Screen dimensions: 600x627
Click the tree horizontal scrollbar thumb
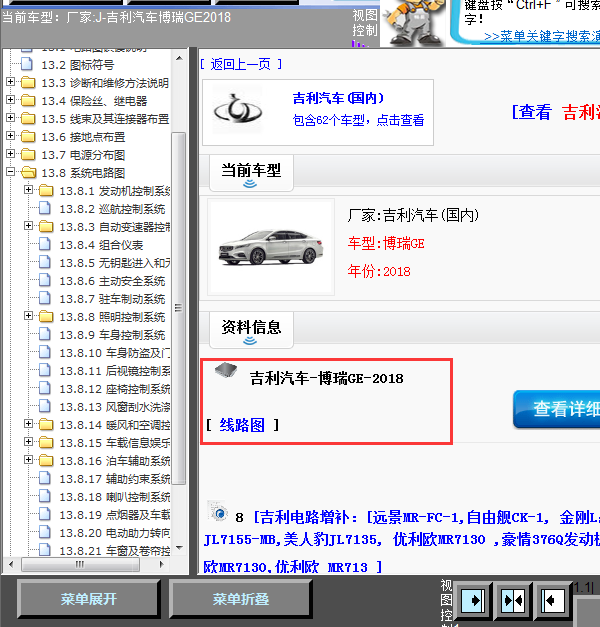[80, 565]
